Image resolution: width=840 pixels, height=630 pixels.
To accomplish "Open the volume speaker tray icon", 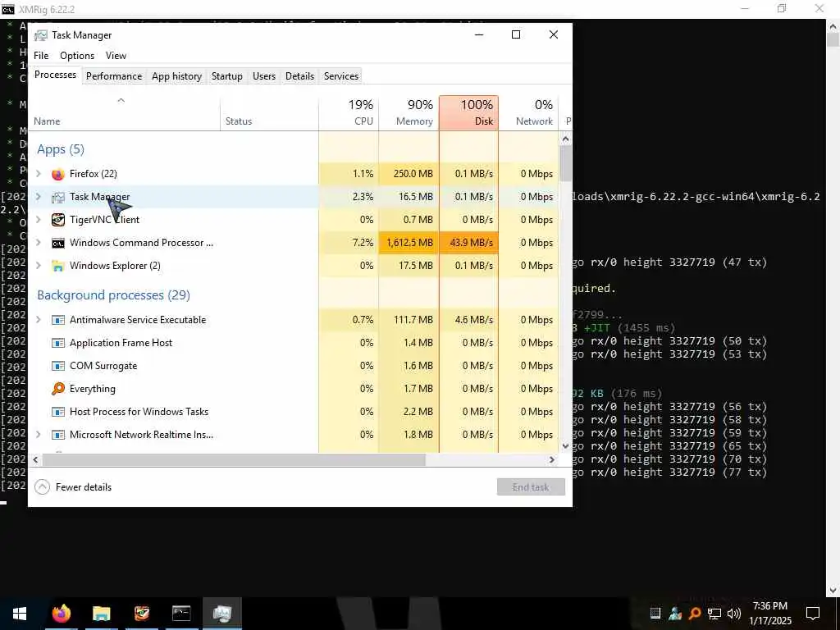I will coord(734,614).
